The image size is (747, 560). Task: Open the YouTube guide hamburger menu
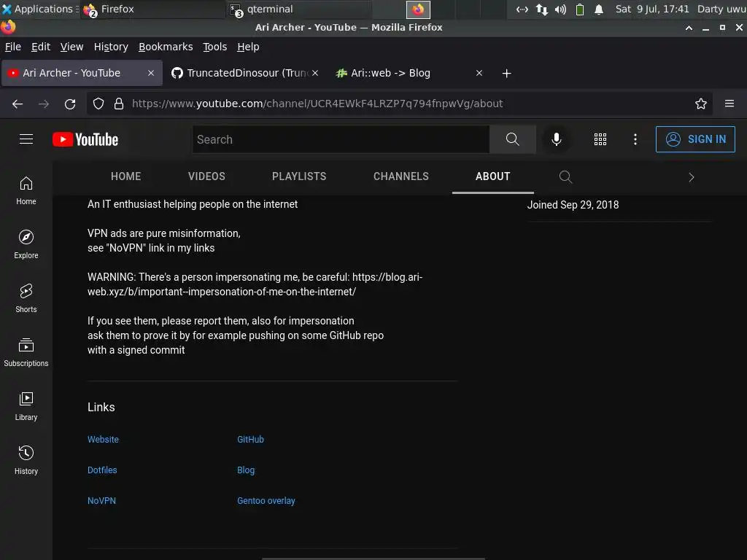(x=26, y=139)
